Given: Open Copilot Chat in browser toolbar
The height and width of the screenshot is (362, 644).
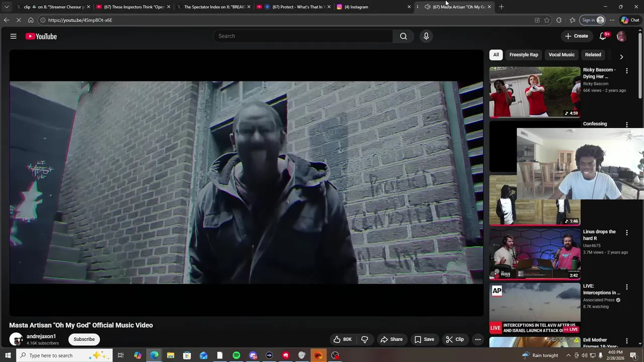Looking at the screenshot, I should [x=630, y=20].
